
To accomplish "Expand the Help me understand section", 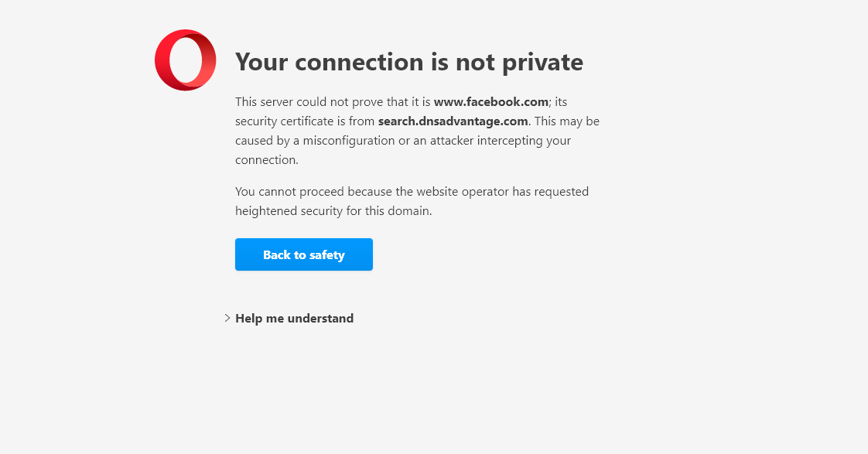I will tap(294, 318).
